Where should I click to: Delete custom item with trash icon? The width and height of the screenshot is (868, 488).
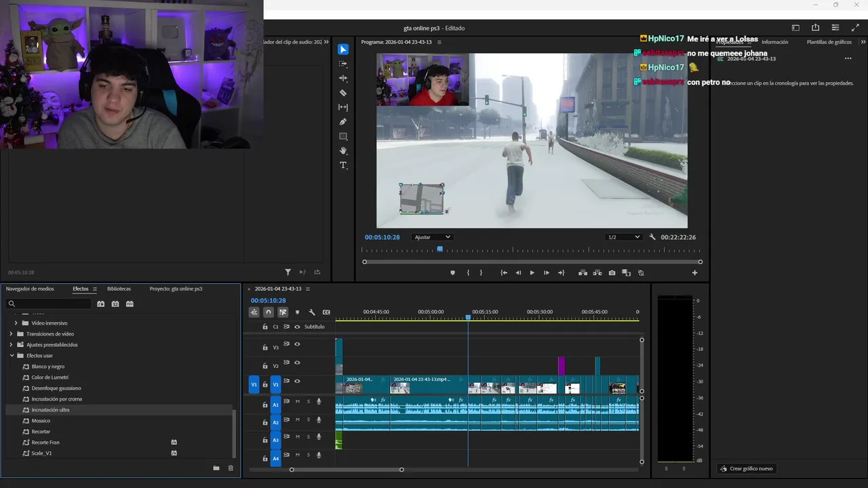231,468
